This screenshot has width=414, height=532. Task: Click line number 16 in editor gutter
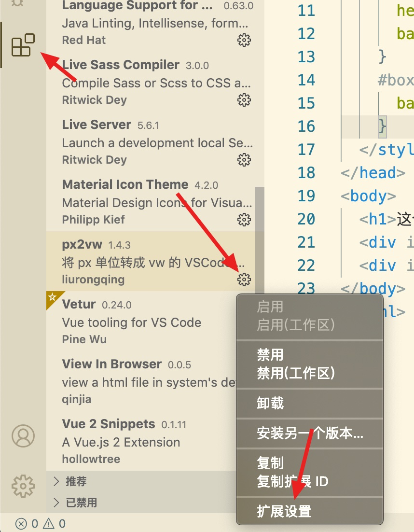pyautogui.click(x=306, y=126)
